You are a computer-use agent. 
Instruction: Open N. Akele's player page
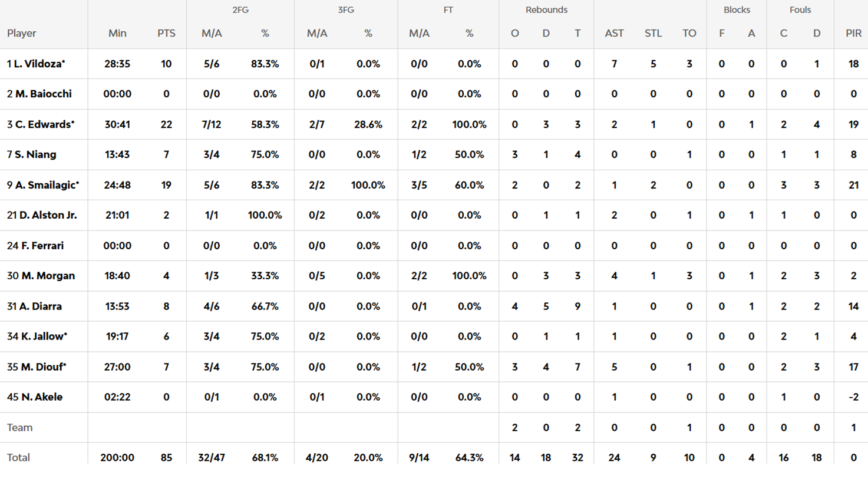coord(42,397)
